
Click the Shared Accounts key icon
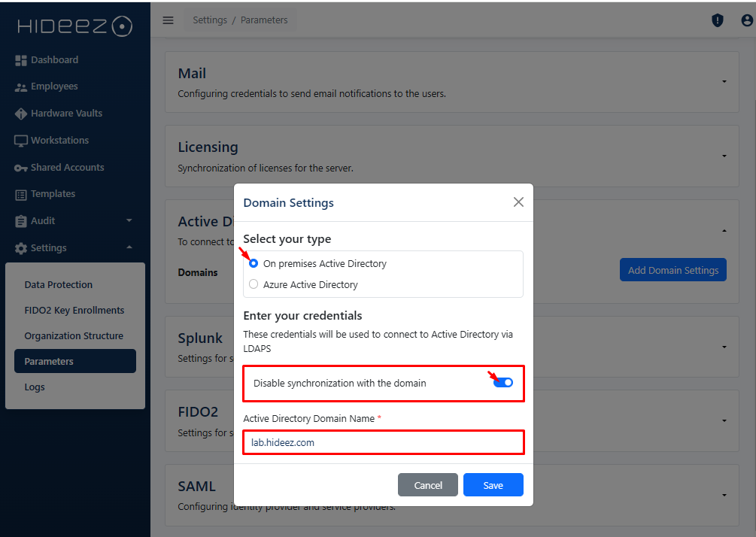[x=21, y=168]
